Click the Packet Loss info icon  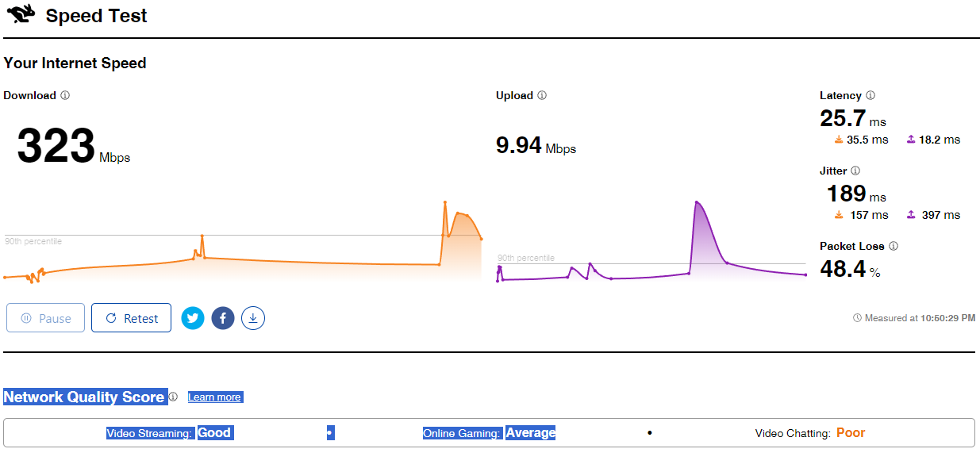[894, 246]
